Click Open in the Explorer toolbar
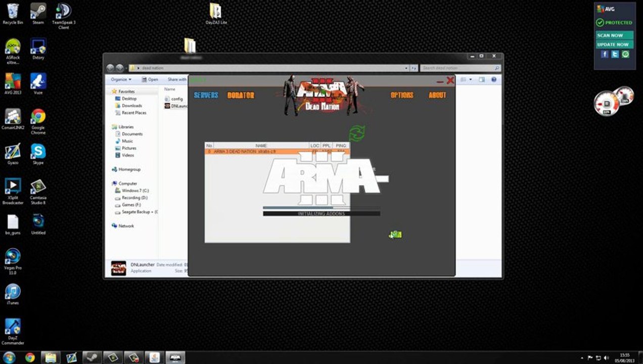Viewport: 643px width, 364px height. 150,79
